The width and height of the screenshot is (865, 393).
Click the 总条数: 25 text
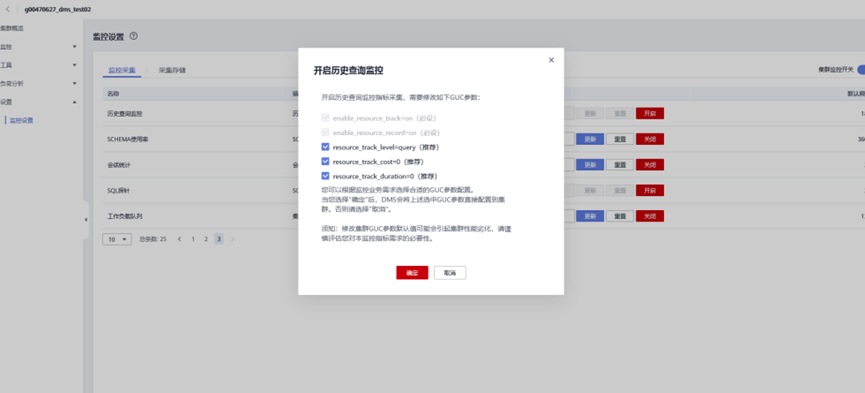(153, 239)
